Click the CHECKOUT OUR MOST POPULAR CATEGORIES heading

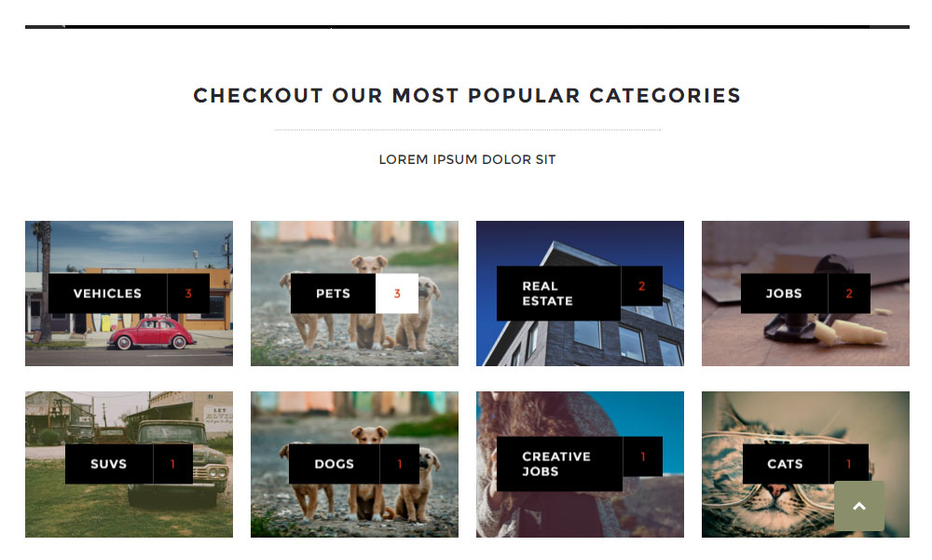[467, 95]
